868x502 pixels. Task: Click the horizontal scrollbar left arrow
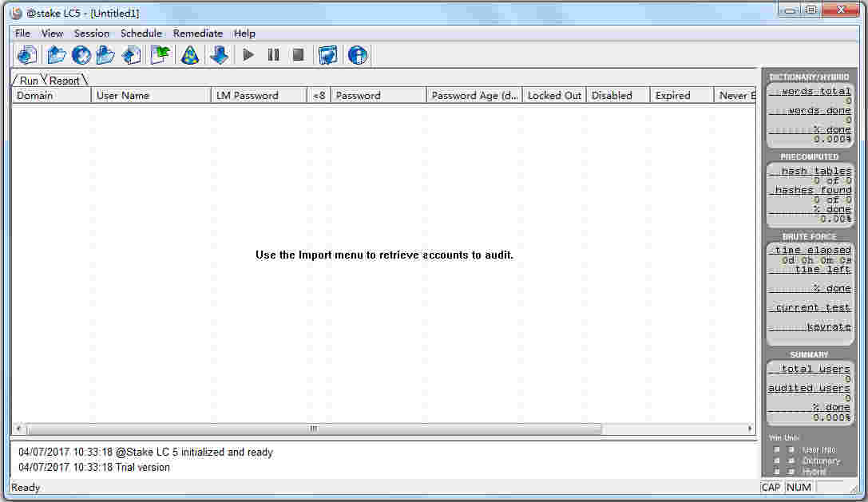pos(19,429)
